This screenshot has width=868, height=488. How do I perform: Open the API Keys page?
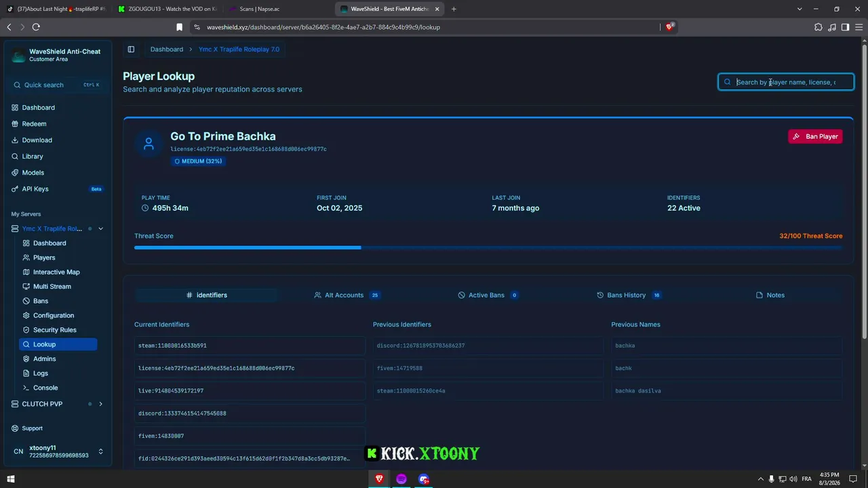point(35,189)
